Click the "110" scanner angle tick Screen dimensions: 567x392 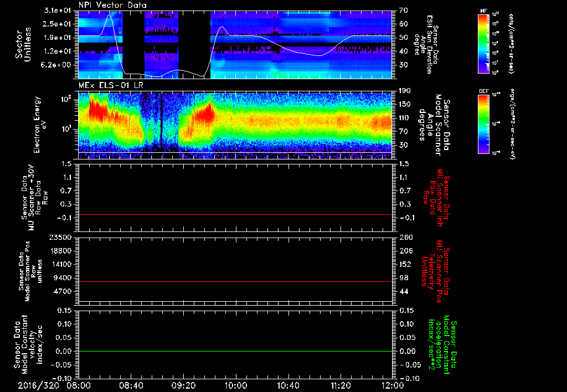click(x=405, y=118)
